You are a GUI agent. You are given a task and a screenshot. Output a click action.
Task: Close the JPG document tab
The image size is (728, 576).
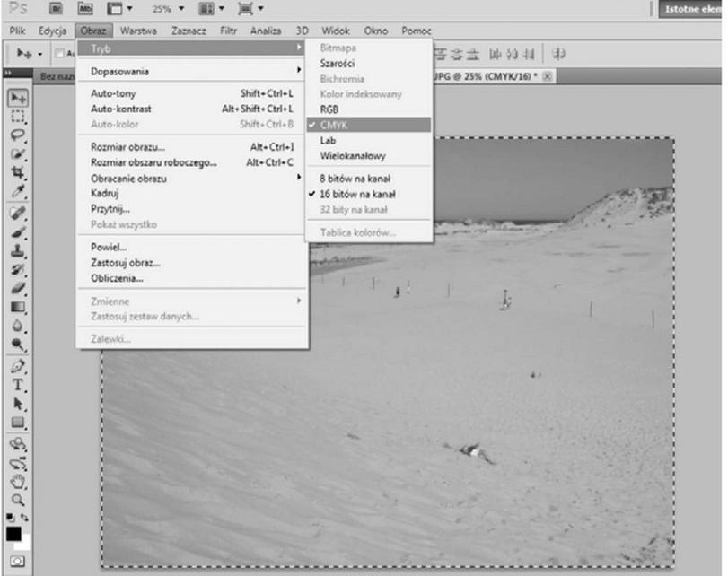coord(545,77)
